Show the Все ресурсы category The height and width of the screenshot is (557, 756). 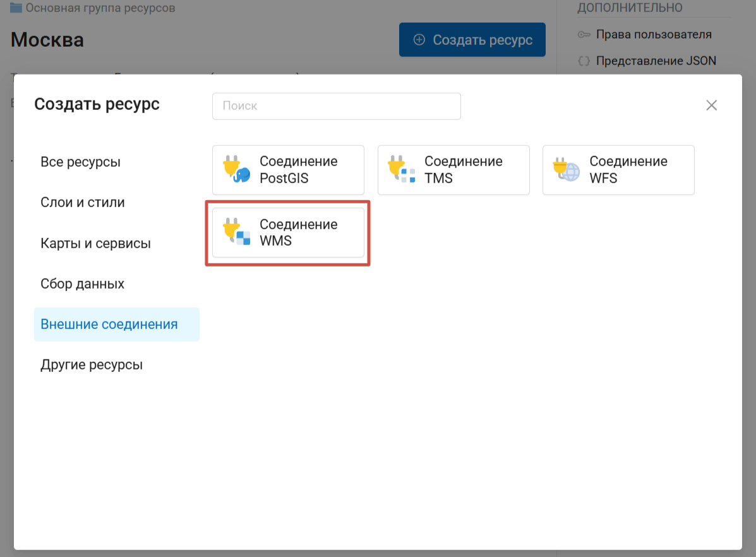pyautogui.click(x=80, y=162)
